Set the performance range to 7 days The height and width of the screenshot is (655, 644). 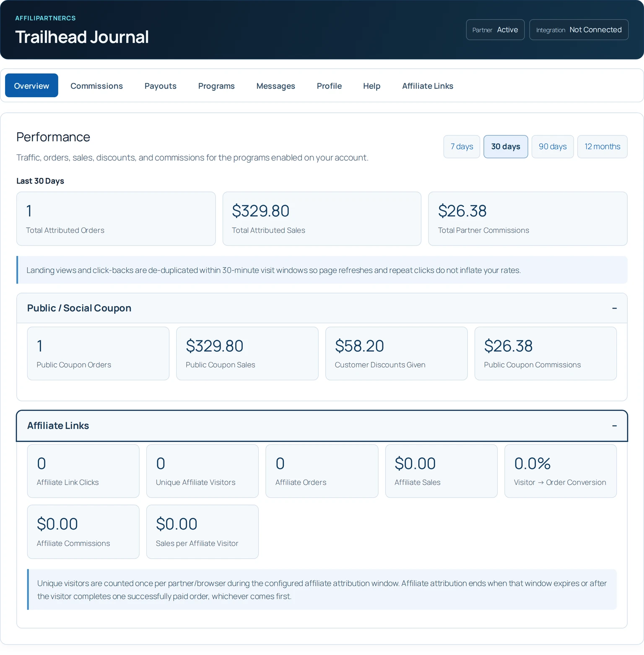coord(462,146)
